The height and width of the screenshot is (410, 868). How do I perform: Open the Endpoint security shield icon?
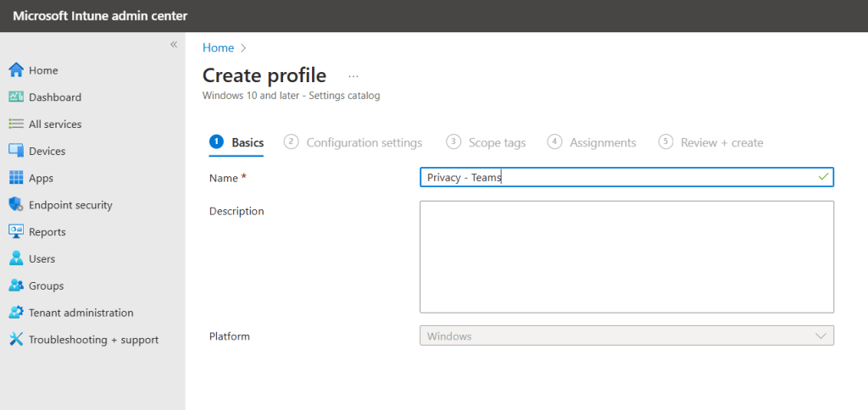(x=15, y=205)
